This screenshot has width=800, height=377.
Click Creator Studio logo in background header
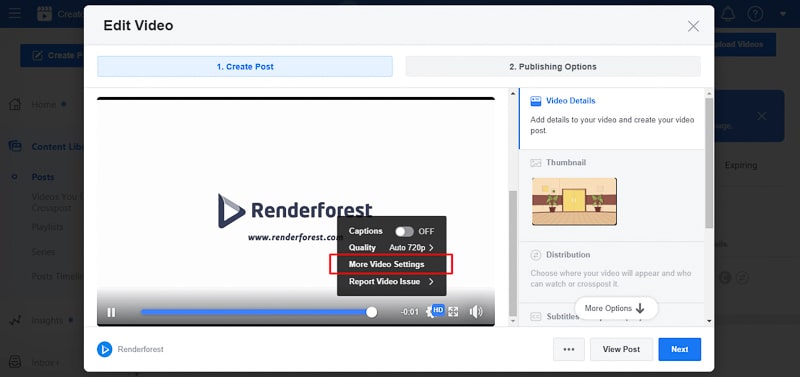45,14
